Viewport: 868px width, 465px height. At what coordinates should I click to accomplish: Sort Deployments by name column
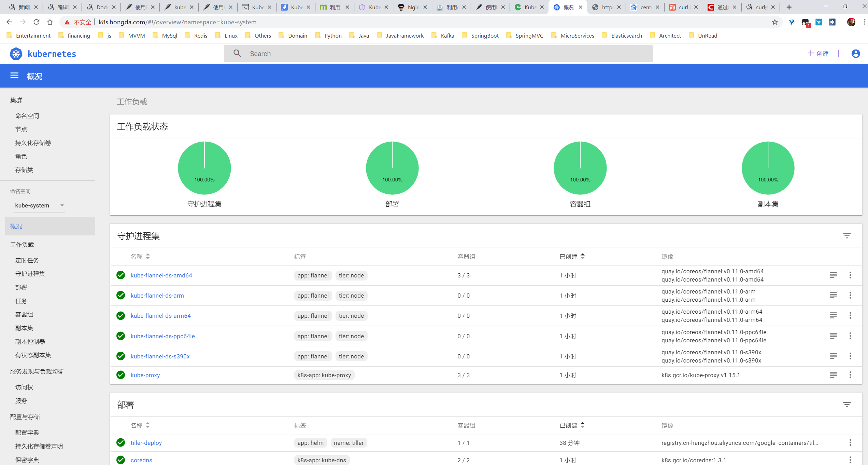pyautogui.click(x=140, y=425)
